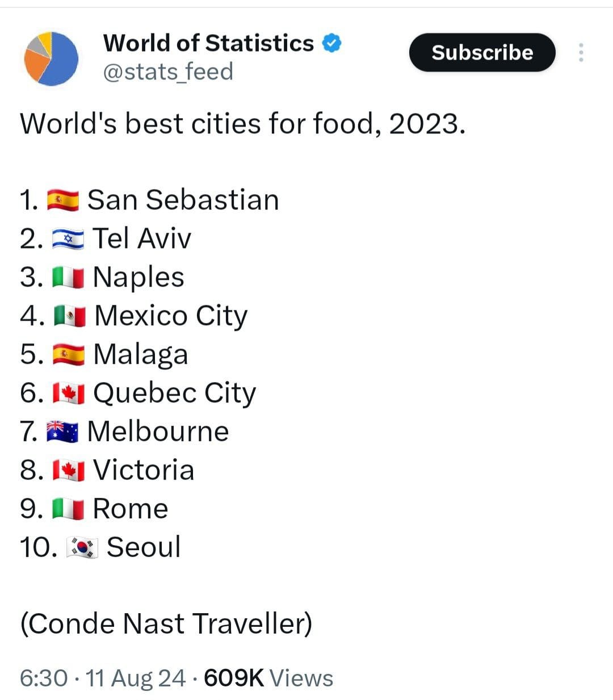Click the 609K Views counter
The width and height of the screenshot is (613, 700).
point(268,678)
